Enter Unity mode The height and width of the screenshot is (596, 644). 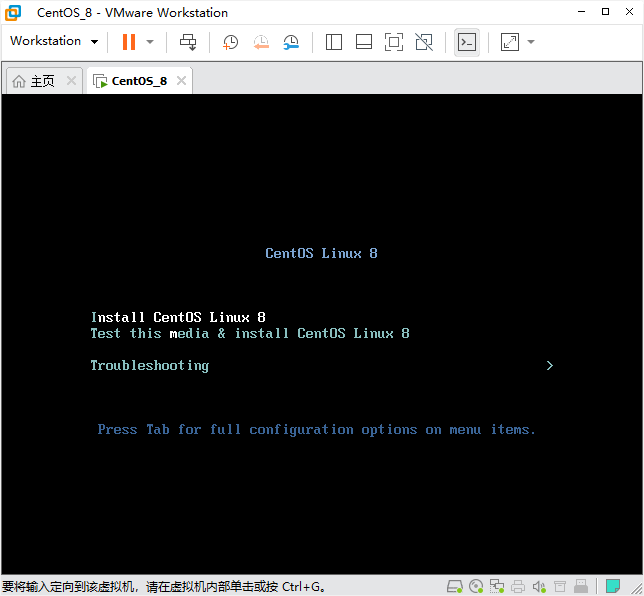click(424, 42)
